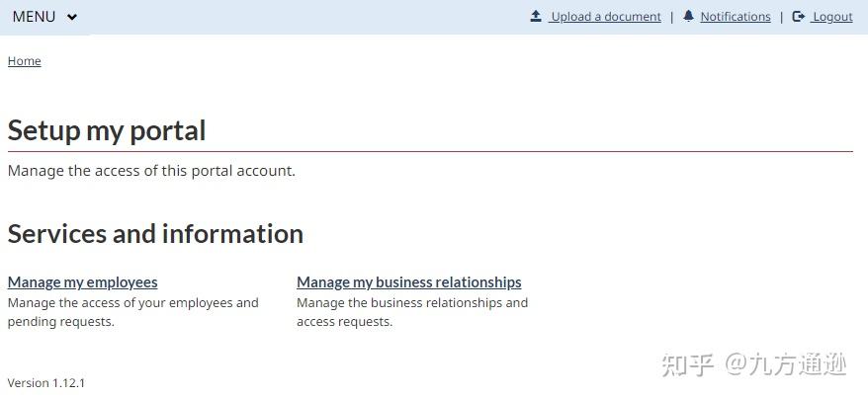Click the upload arrow icon
Viewport: 868px width, 399px height.
pos(536,16)
